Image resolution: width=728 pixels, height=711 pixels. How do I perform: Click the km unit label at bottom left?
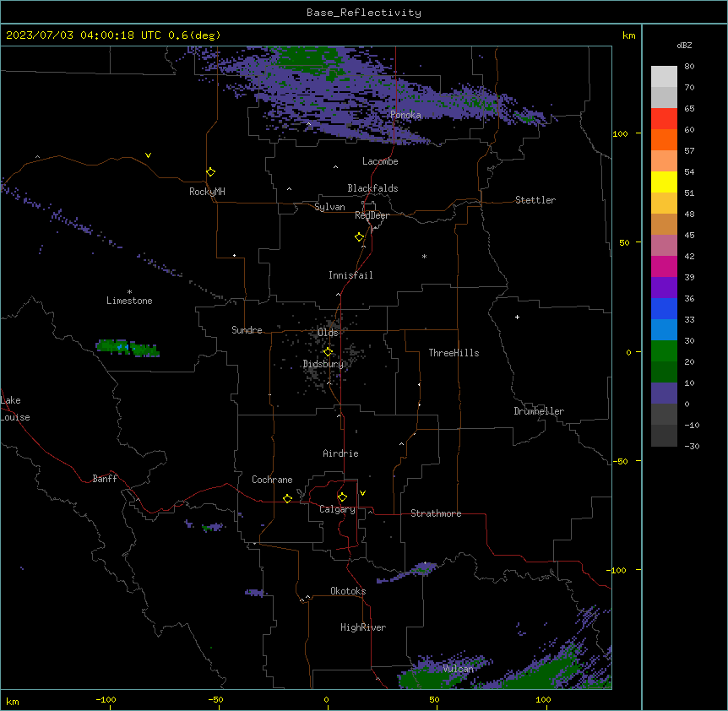click(13, 701)
